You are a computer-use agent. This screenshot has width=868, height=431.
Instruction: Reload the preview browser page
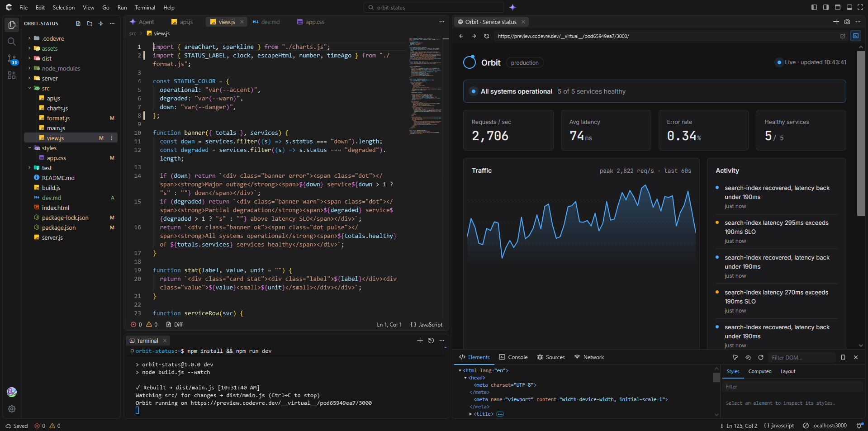[x=487, y=36]
